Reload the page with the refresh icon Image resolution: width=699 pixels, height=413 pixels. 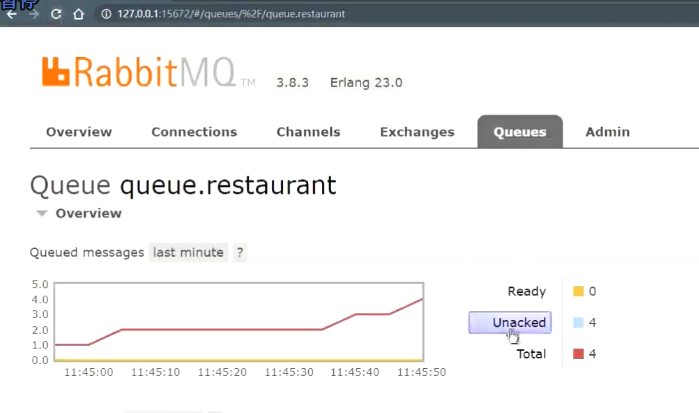coord(56,14)
